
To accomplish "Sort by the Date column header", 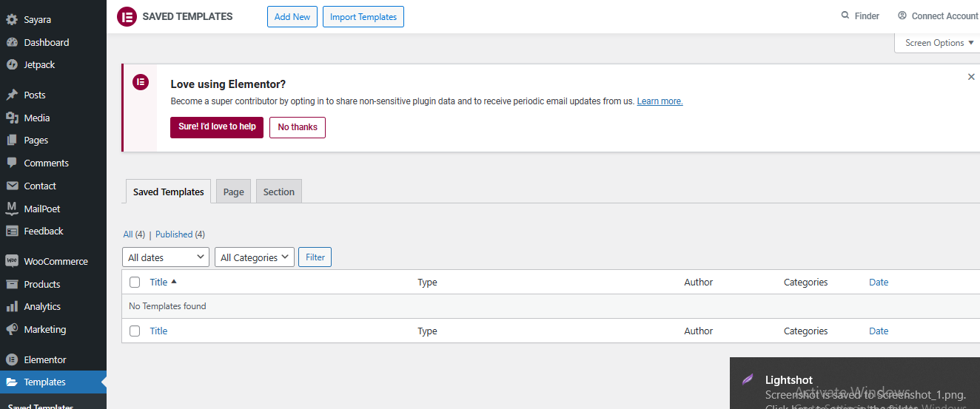I will [879, 282].
